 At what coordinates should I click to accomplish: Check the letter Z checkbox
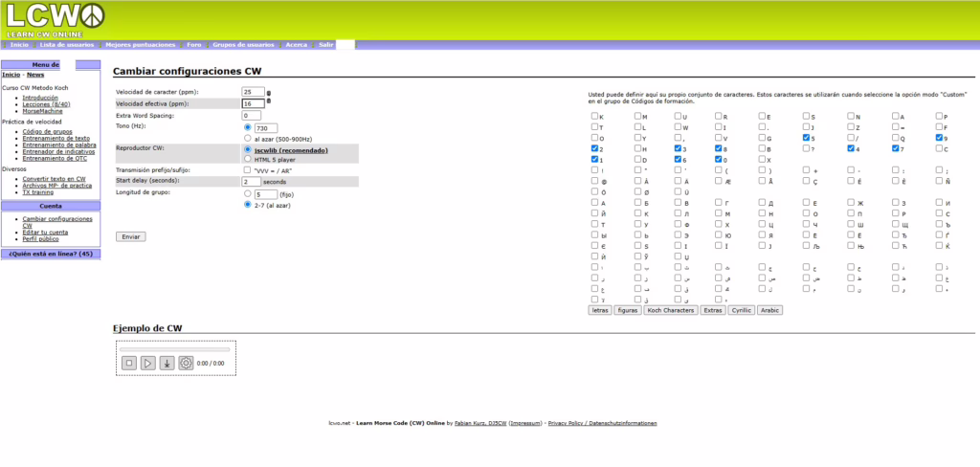(851, 126)
